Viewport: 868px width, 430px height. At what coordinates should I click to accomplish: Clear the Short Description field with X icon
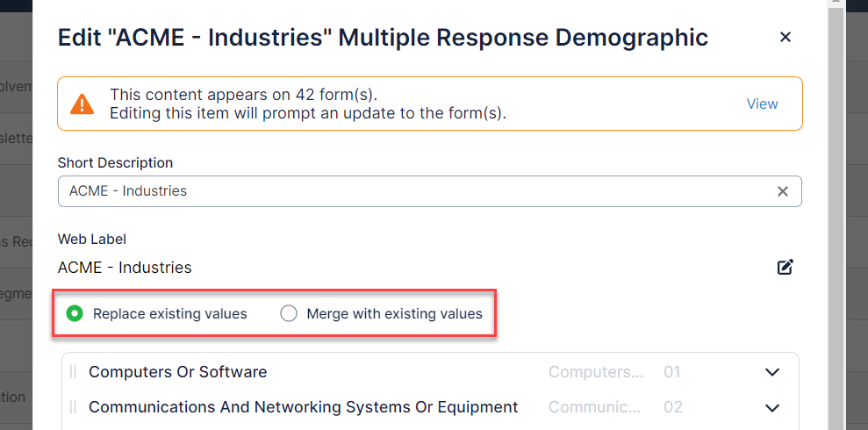[783, 191]
